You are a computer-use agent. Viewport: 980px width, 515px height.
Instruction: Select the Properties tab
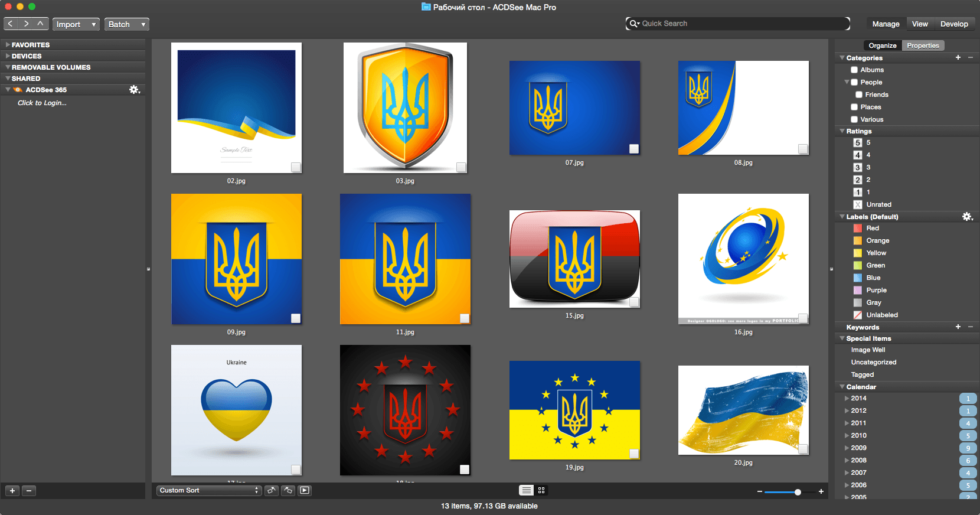[x=923, y=45]
